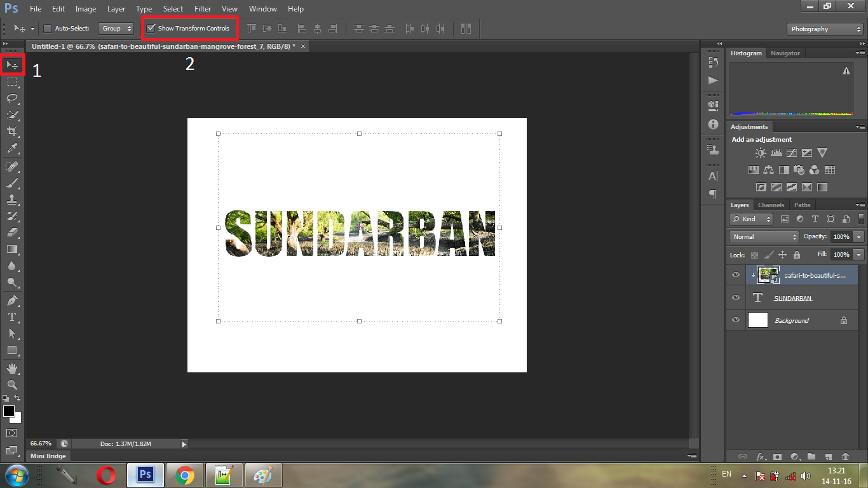The image size is (868, 488).
Task: Select the Crop tool
Action: tap(12, 132)
